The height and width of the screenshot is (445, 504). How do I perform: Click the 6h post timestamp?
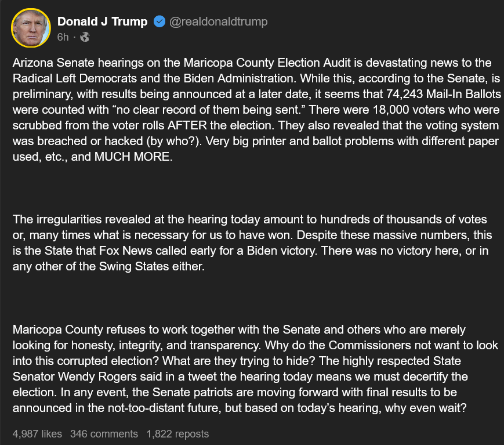(63, 37)
